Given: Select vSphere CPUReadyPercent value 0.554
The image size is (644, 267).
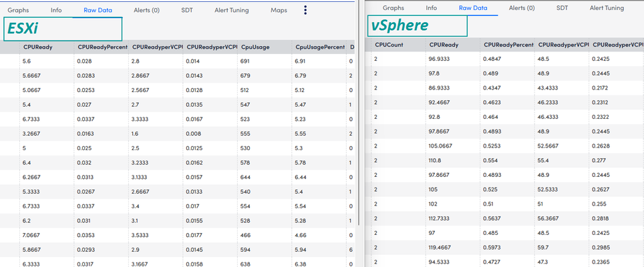Looking at the screenshot, I should pyautogui.click(x=490, y=160).
